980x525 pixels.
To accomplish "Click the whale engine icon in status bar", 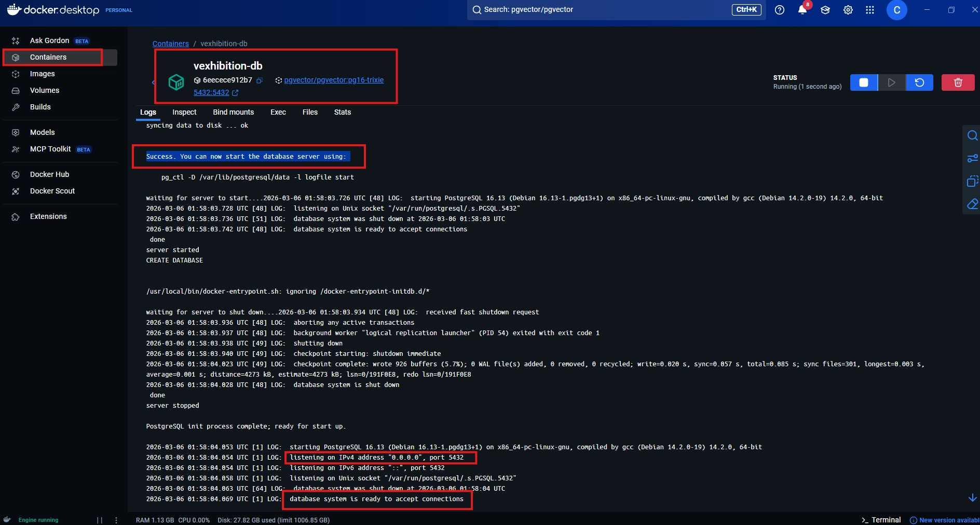I will click(x=7, y=520).
